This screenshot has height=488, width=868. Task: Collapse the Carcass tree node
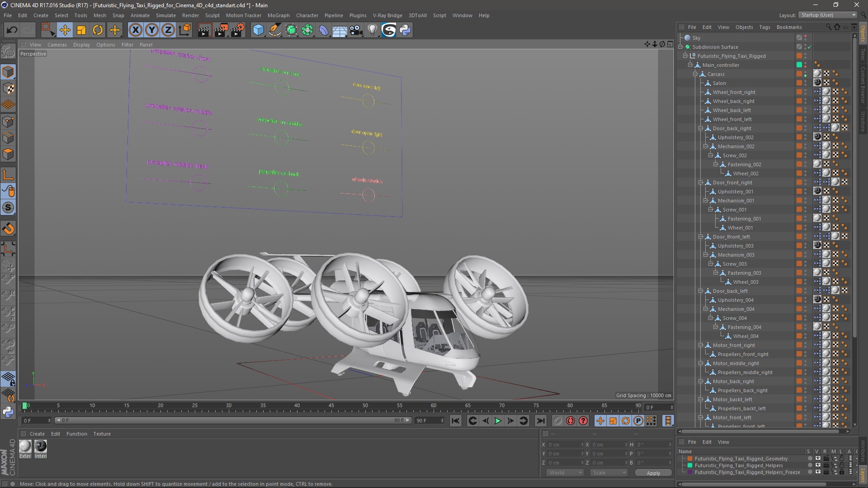coord(695,74)
